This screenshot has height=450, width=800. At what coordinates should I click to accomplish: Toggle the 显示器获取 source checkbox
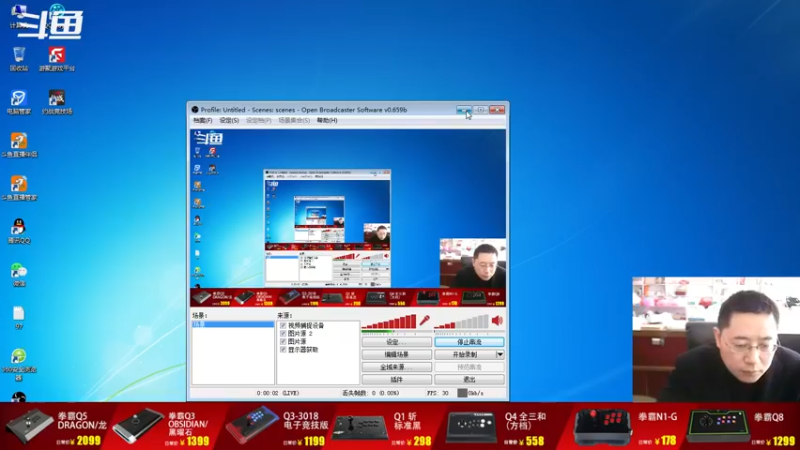pyautogui.click(x=283, y=349)
